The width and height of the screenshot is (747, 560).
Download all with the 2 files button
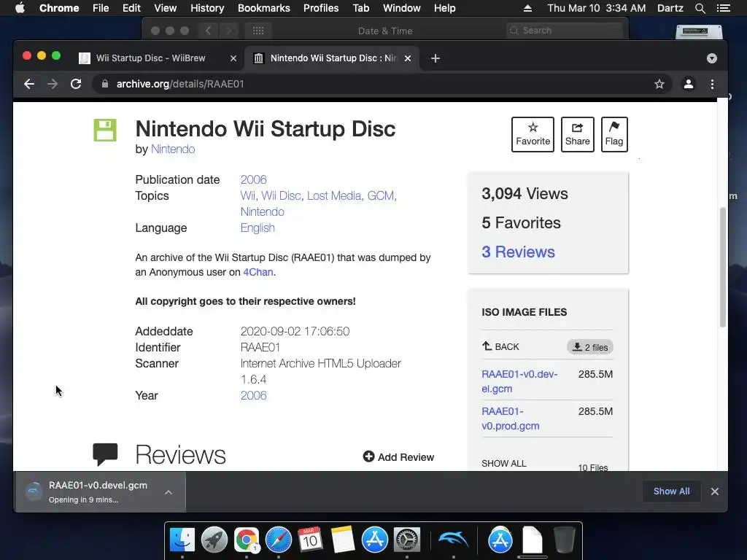point(589,347)
